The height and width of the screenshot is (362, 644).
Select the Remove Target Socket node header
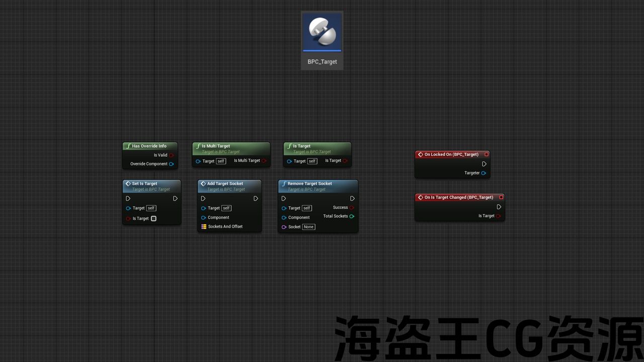[309, 184]
